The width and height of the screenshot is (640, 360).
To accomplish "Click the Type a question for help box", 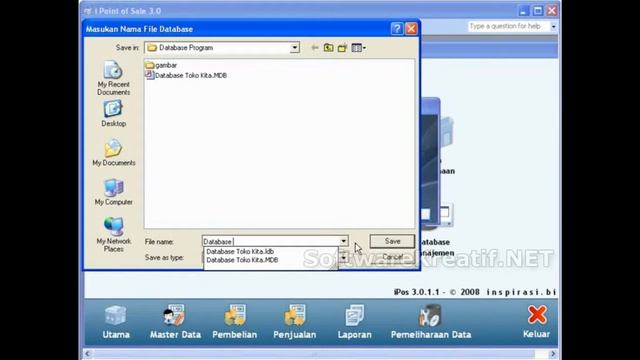I will coord(508,27).
